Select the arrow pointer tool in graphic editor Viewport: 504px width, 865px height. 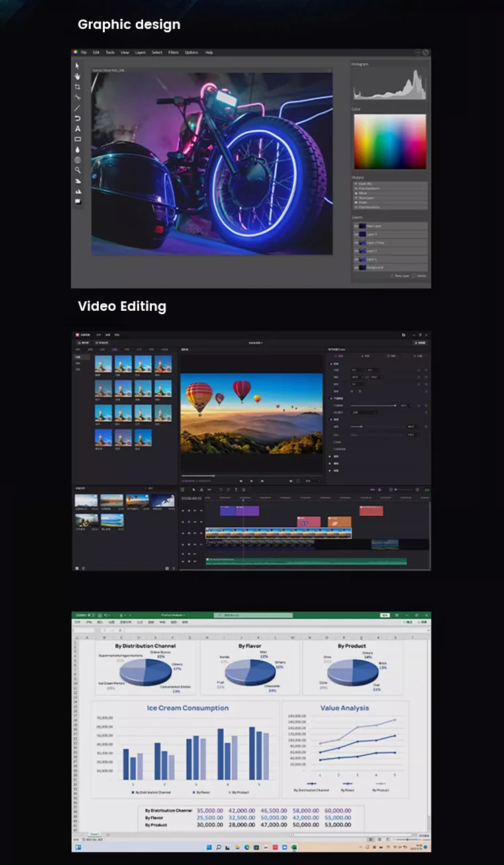(x=77, y=65)
